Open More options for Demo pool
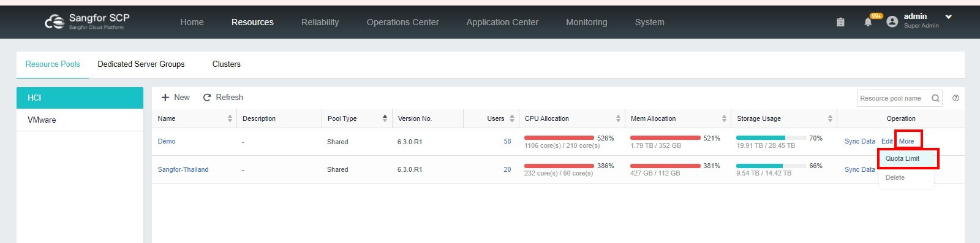This screenshot has width=980, height=243. 907,141
